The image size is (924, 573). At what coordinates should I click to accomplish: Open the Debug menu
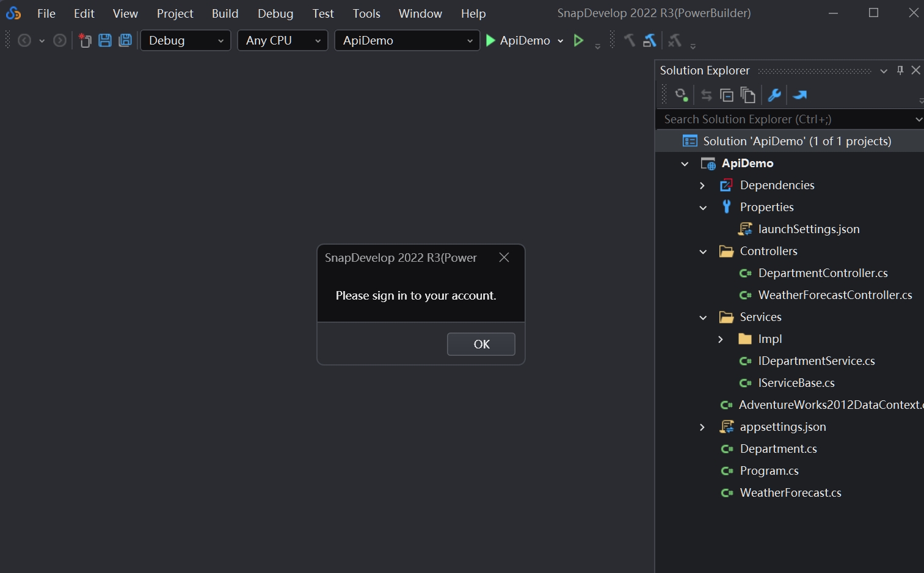[275, 13]
